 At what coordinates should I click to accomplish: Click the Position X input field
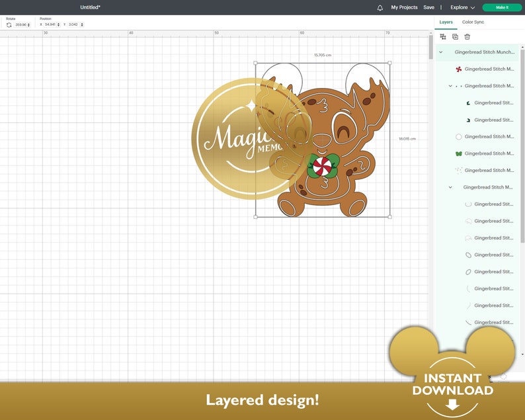(x=50, y=24)
